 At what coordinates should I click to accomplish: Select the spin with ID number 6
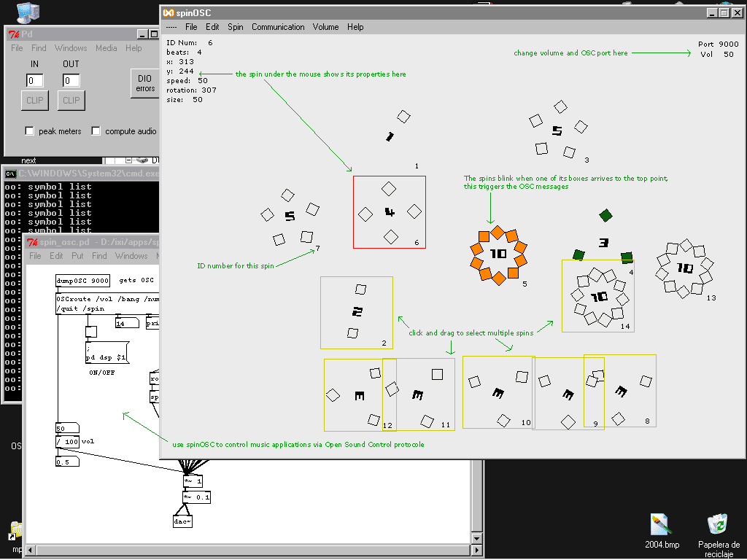click(x=390, y=212)
